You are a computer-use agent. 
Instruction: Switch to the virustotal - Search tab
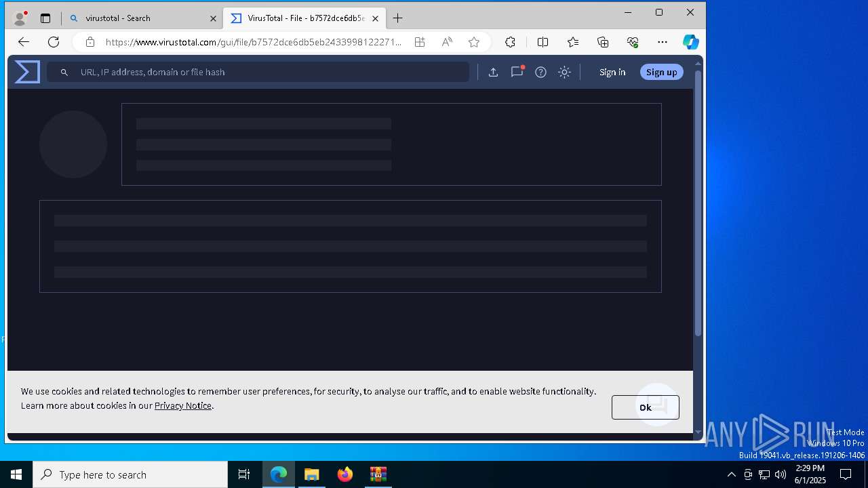[x=142, y=18]
